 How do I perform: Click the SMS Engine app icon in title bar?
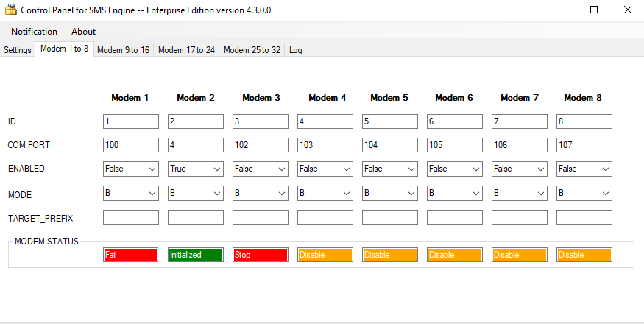coord(10,10)
